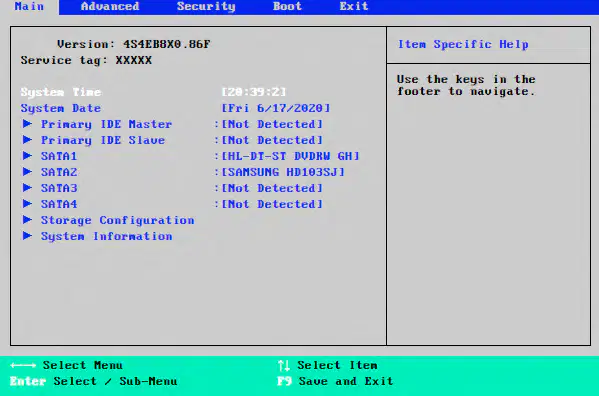Open the SATA3 sub-menu label

click(59, 188)
